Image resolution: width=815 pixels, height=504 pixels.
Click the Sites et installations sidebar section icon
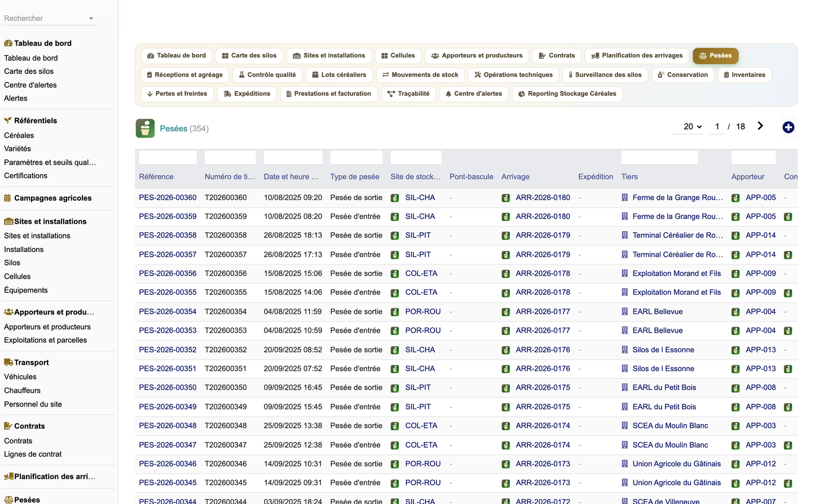(8, 222)
